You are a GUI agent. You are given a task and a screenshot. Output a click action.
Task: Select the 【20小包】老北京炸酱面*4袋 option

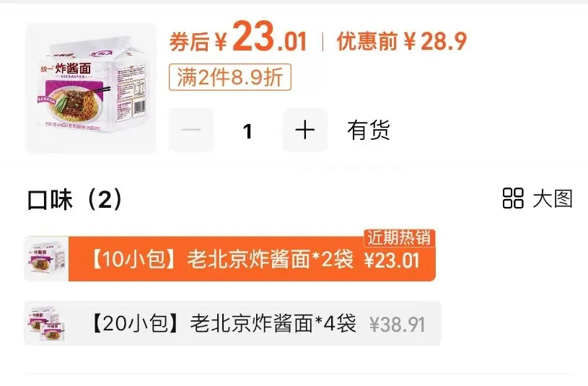(x=232, y=323)
